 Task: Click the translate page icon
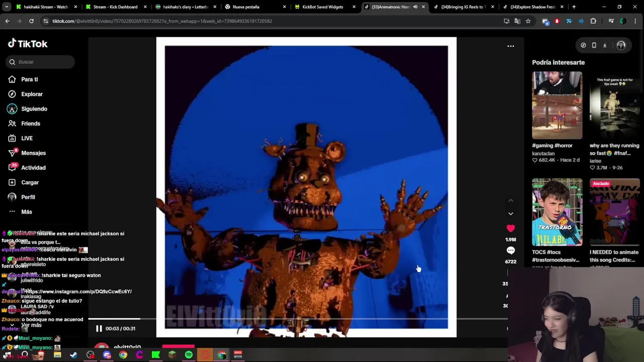point(517,21)
